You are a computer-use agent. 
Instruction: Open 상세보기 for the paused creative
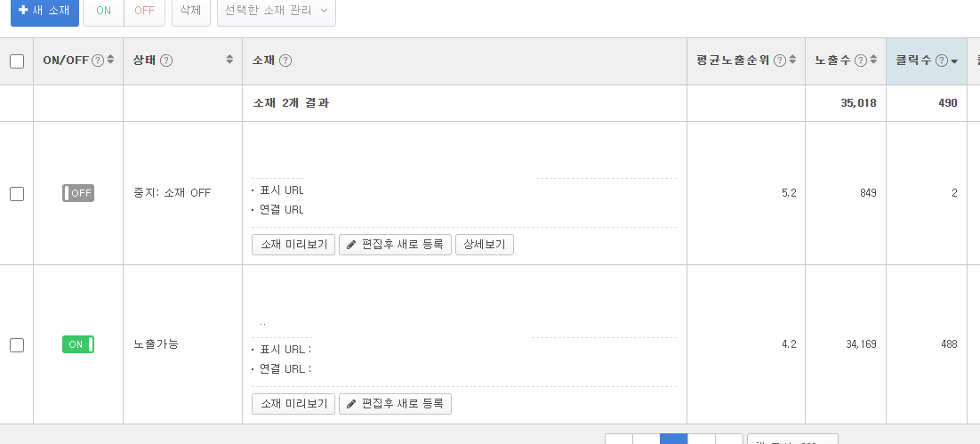click(x=485, y=246)
